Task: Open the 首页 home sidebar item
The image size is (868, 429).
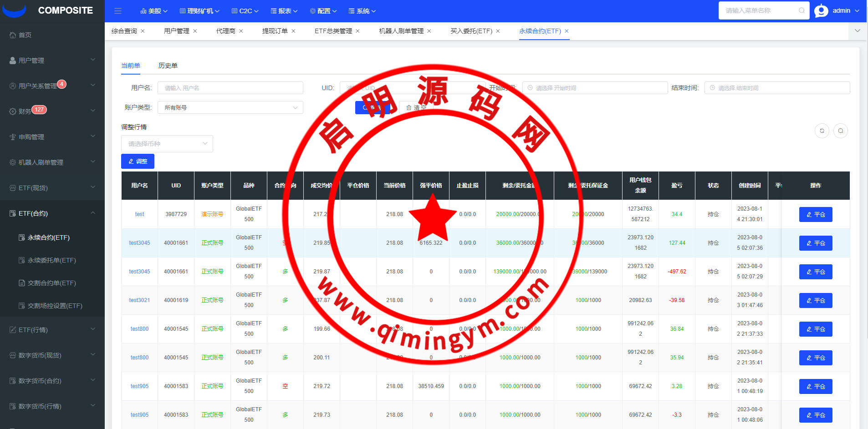Action: pyautogui.click(x=25, y=35)
